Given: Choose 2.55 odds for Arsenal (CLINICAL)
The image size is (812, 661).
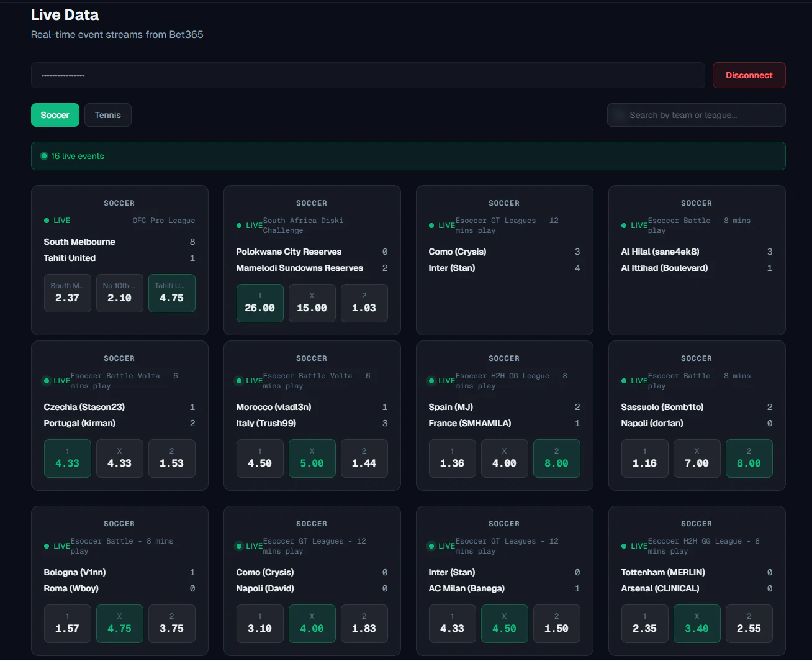Looking at the screenshot, I should coord(749,624).
